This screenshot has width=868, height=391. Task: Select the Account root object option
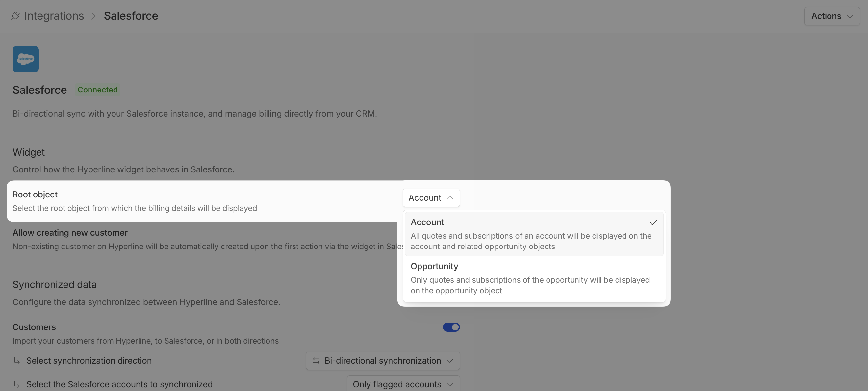tap(534, 234)
